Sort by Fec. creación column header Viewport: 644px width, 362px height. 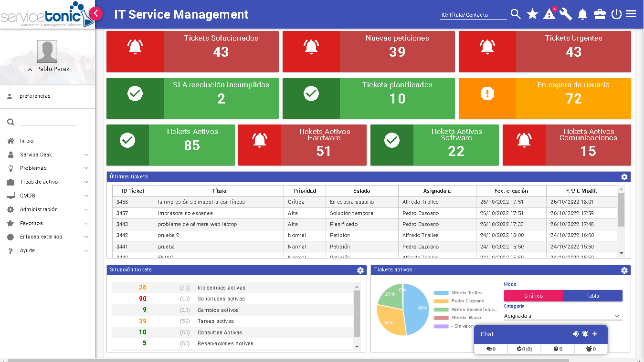tap(511, 191)
